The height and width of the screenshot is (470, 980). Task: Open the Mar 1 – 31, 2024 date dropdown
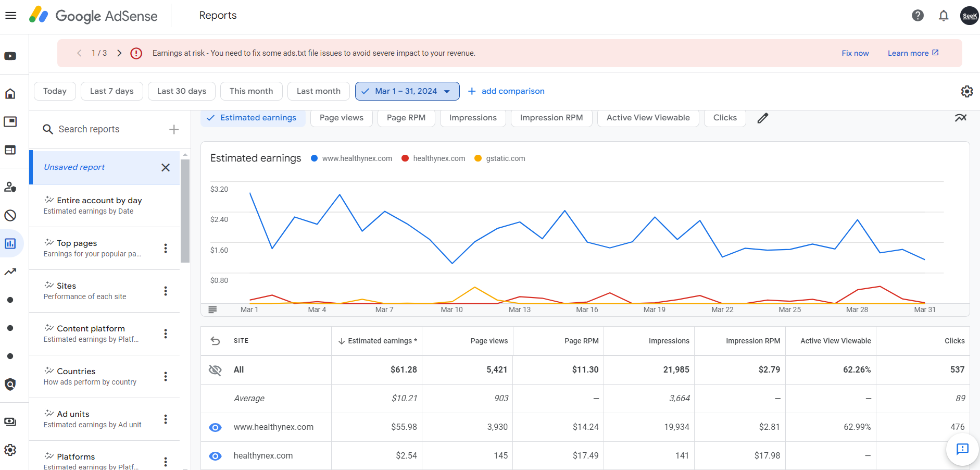[407, 91]
